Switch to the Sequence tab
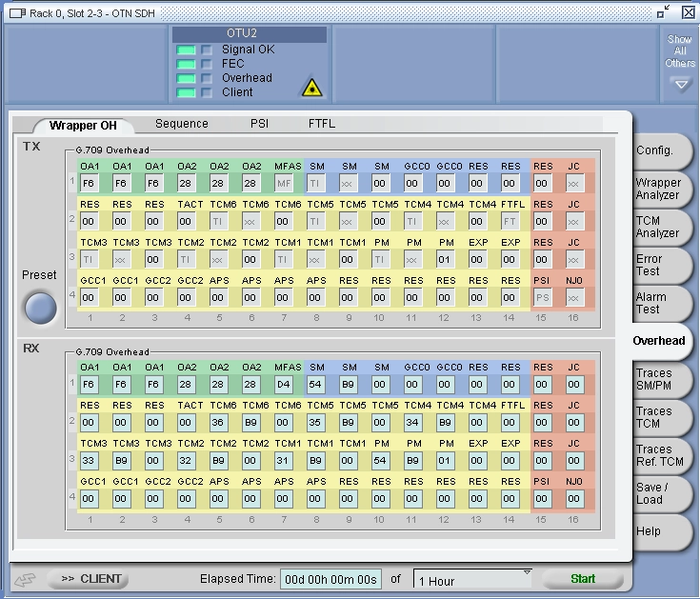 pos(181,124)
